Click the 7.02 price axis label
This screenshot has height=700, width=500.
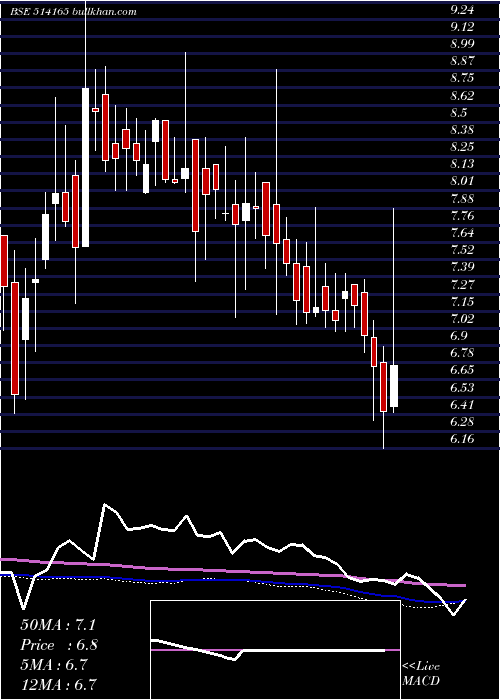coord(461,319)
